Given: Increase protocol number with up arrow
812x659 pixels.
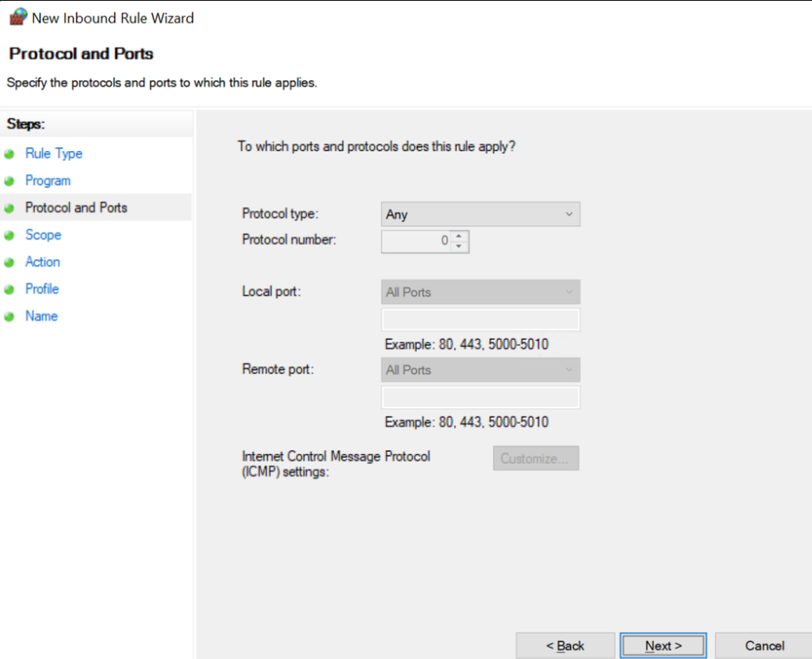Looking at the screenshot, I should click(459, 236).
